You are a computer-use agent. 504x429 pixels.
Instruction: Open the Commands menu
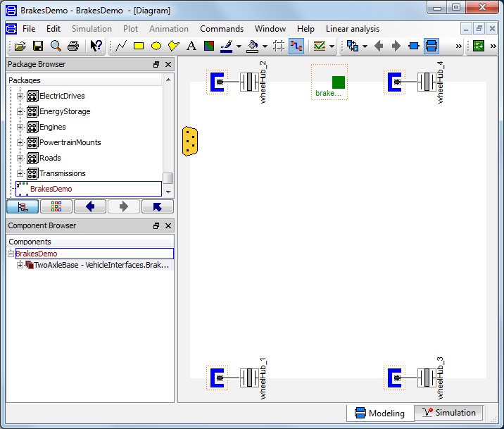(x=221, y=29)
